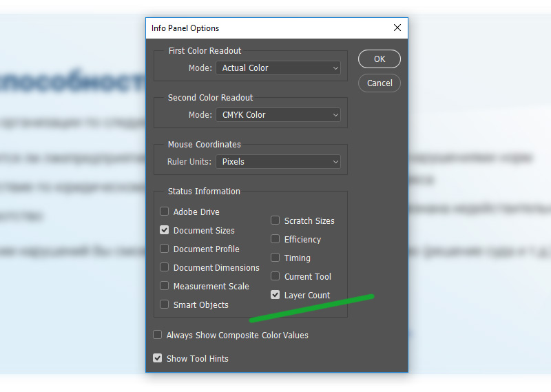Enable the Efficiency checkbox
This screenshot has height=392, width=551.
pyautogui.click(x=275, y=240)
